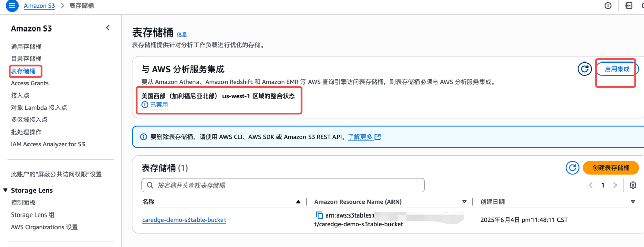Sort by 创建日期 column
644x247 pixels.
click(633, 202)
